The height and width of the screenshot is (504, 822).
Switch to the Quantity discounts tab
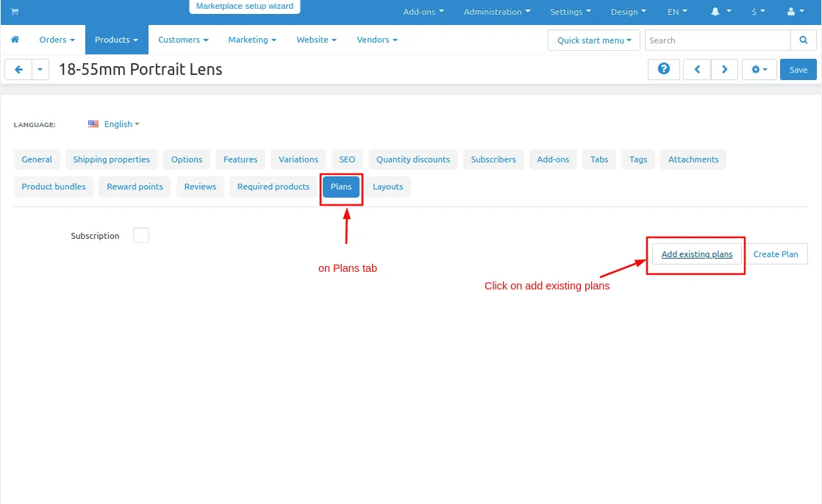coord(413,159)
